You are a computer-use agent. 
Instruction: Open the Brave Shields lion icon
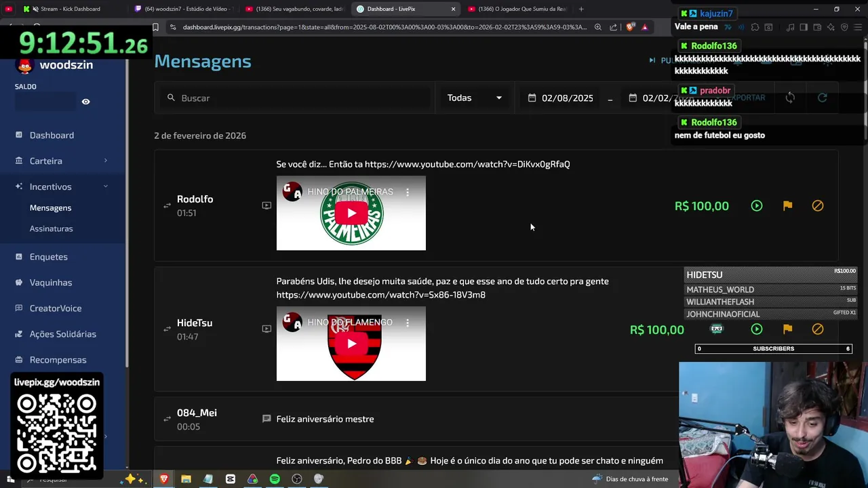coord(630,27)
